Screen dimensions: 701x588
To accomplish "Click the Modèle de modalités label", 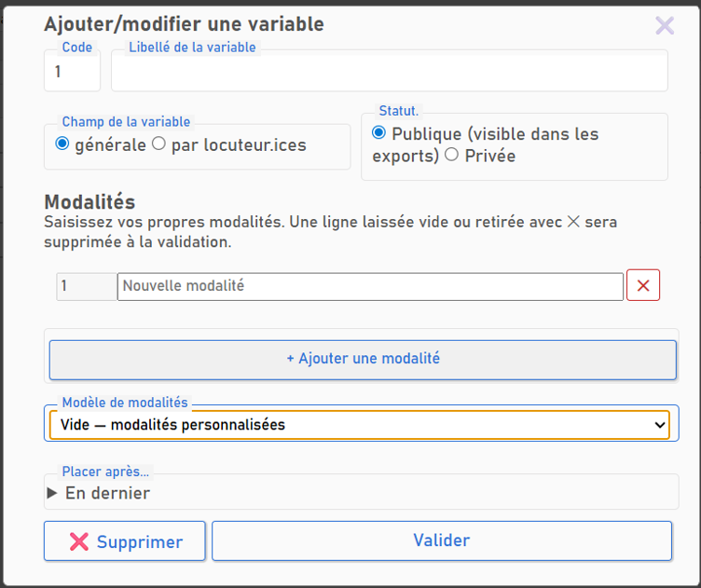I will (x=125, y=403).
